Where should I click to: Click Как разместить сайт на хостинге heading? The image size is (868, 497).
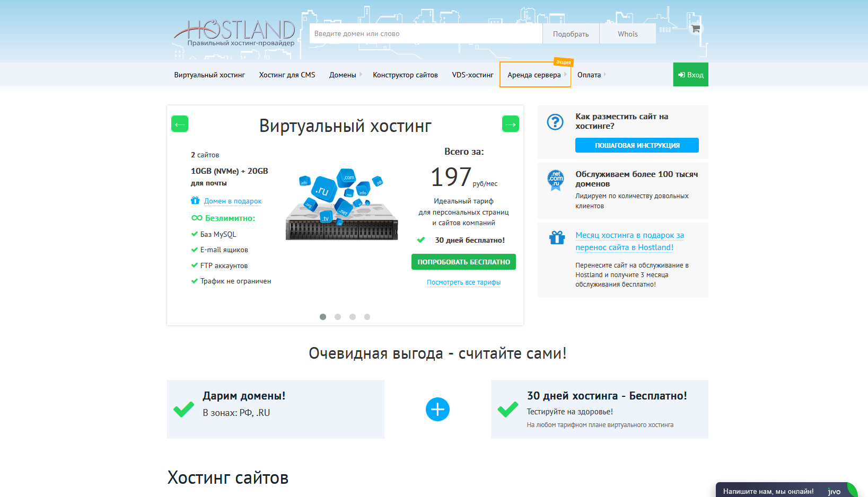621,121
